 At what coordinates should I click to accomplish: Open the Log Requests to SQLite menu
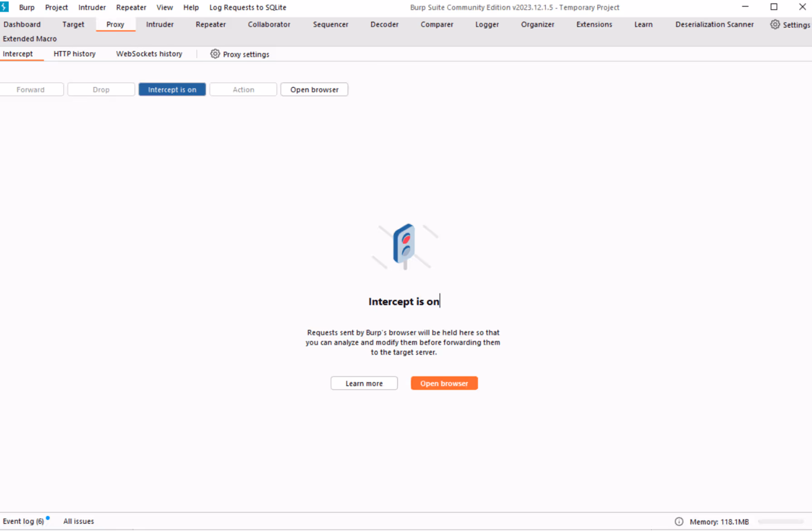click(248, 7)
